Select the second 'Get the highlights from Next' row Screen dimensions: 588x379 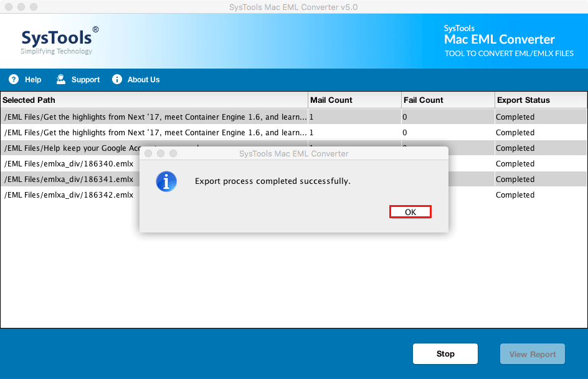(293, 132)
